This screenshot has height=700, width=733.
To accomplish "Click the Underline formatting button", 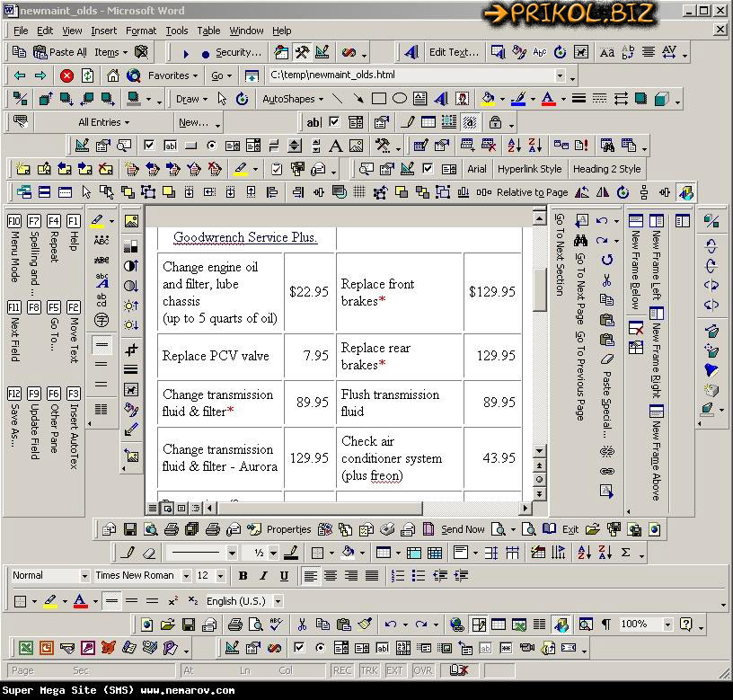I will [x=284, y=576].
